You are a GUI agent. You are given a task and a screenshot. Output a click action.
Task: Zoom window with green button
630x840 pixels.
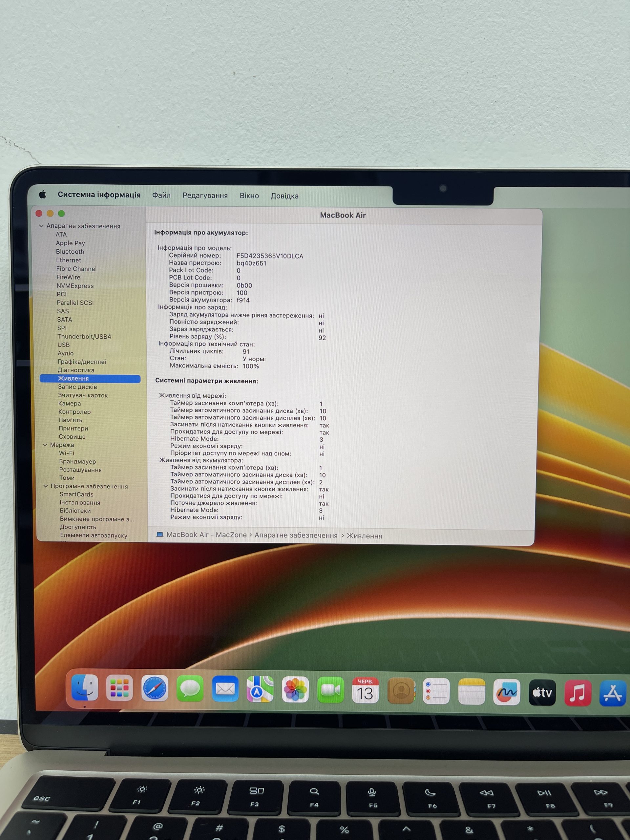[61, 213]
